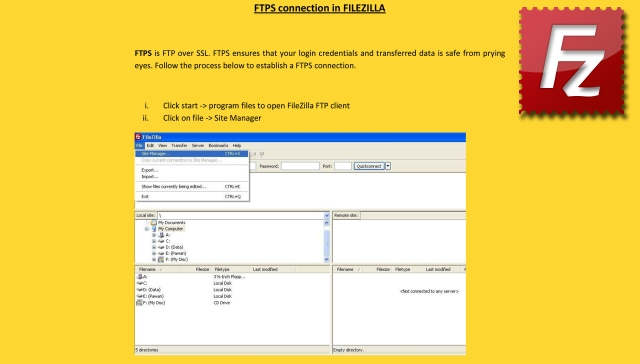Select My Documents in the folder tree

[x=172, y=222]
